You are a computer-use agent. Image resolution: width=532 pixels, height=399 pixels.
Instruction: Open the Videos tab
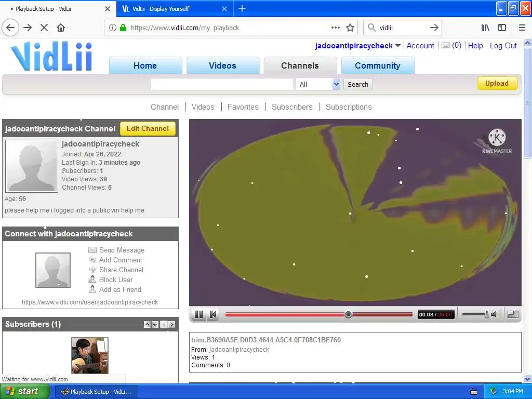(222, 65)
